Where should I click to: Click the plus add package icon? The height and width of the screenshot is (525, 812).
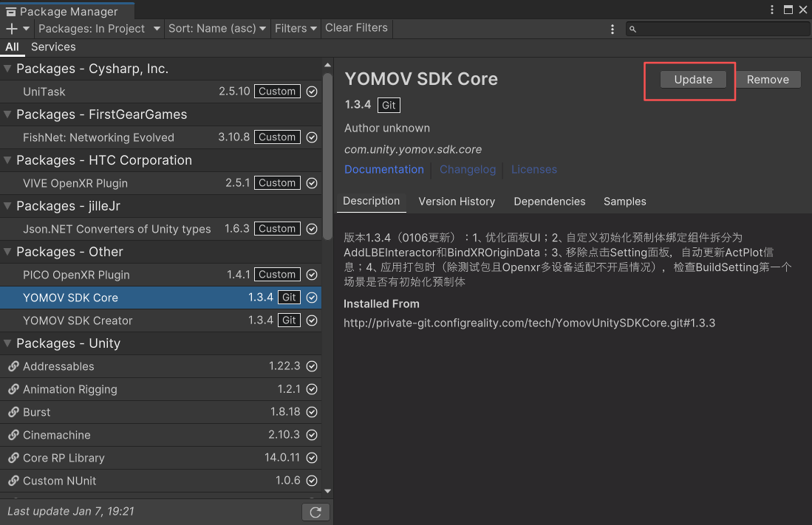click(x=11, y=29)
